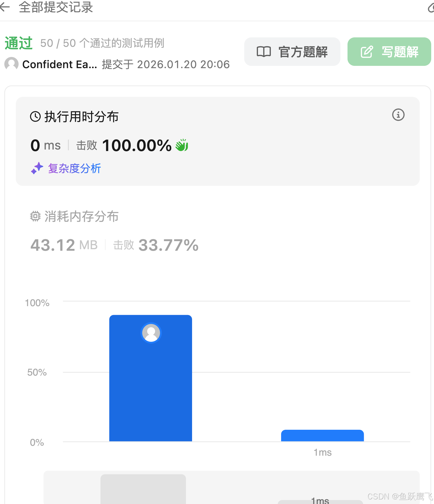This screenshot has height=504, width=434.
Task: Click the 提交于 2026.01.20 20:06 timestamp
Action: (166, 64)
